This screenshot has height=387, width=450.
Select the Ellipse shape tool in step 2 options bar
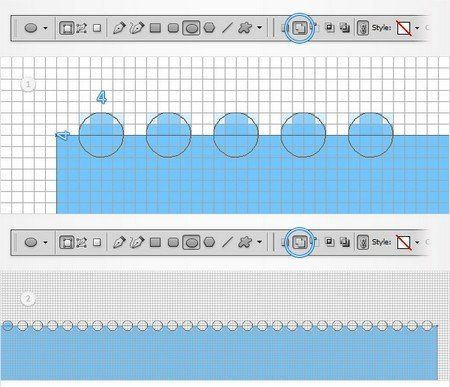coord(191,242)
